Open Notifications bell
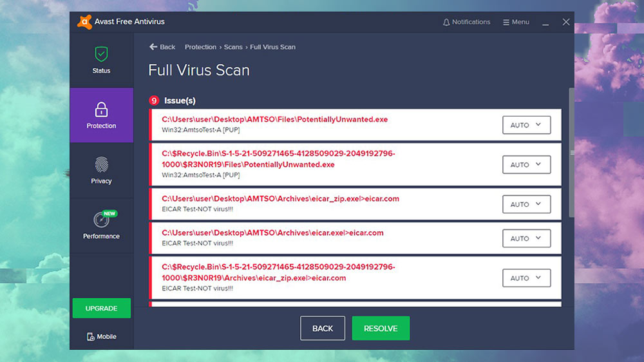 (466, 22)
